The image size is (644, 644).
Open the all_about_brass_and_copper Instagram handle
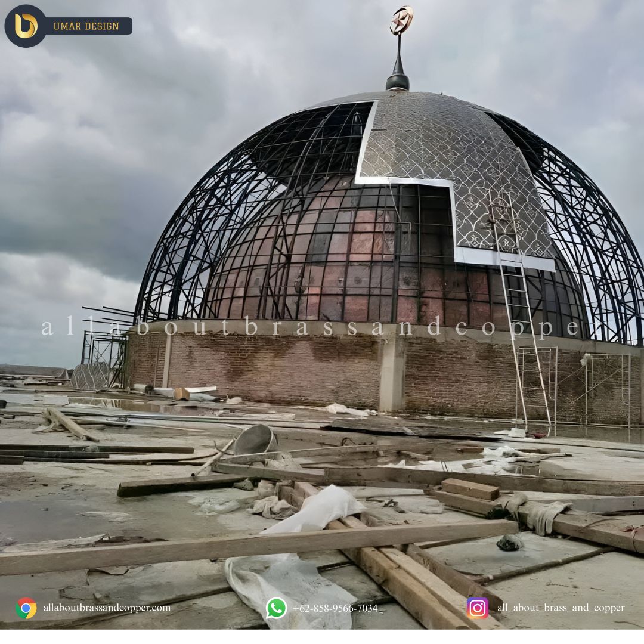click(x=561, y=608)
